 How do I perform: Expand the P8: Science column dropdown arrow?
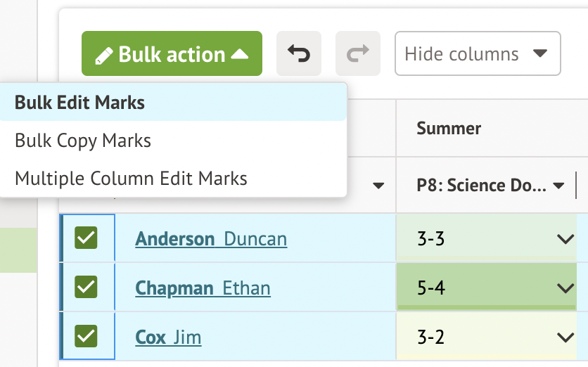click(559, 186)
